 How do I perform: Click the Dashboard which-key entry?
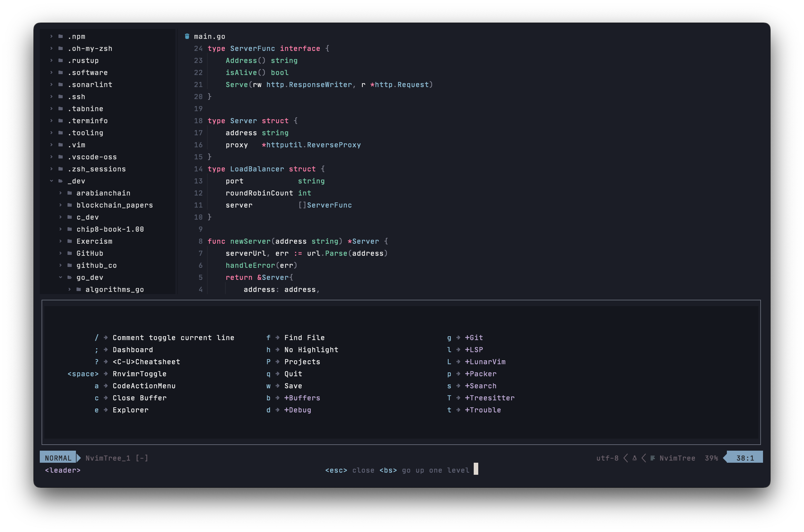point(133,349)
